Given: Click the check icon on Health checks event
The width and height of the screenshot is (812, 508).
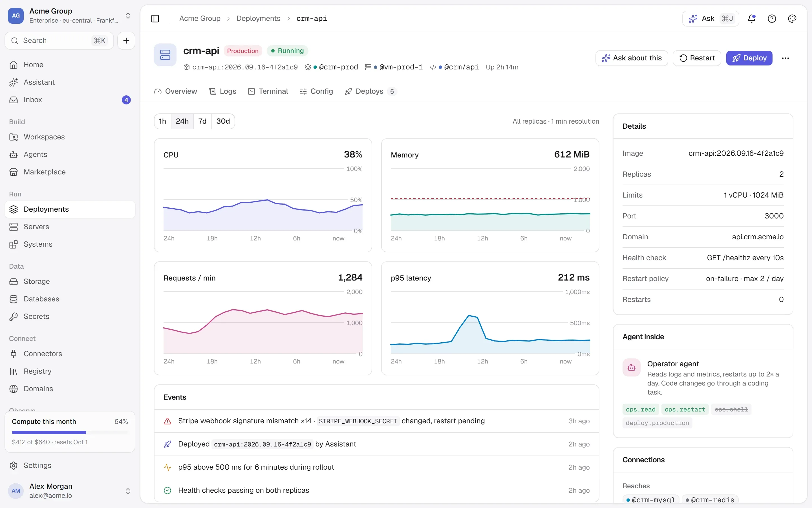Looking at the screenshot, I should (x=167, y=491).
